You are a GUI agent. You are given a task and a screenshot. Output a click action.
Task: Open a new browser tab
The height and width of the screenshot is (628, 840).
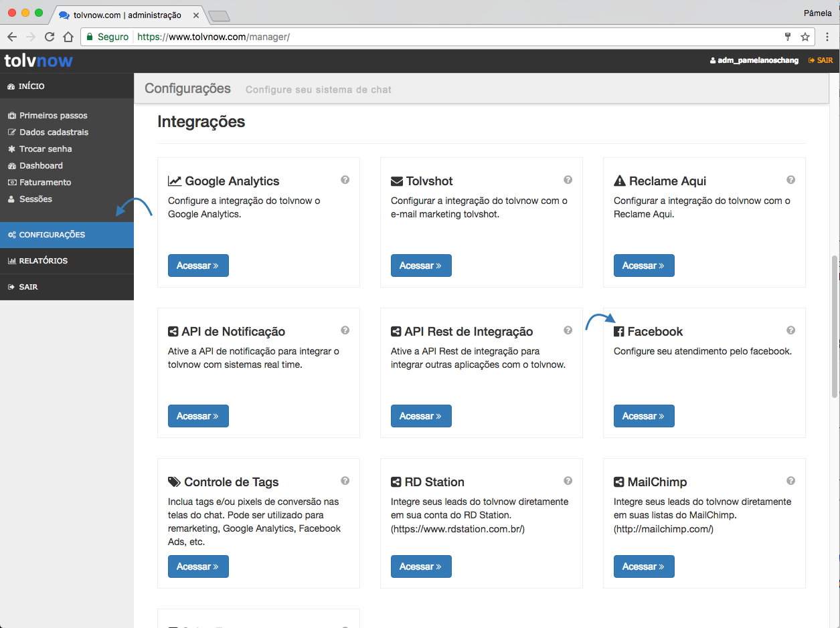pyautogui.click(x=219, y=16)
